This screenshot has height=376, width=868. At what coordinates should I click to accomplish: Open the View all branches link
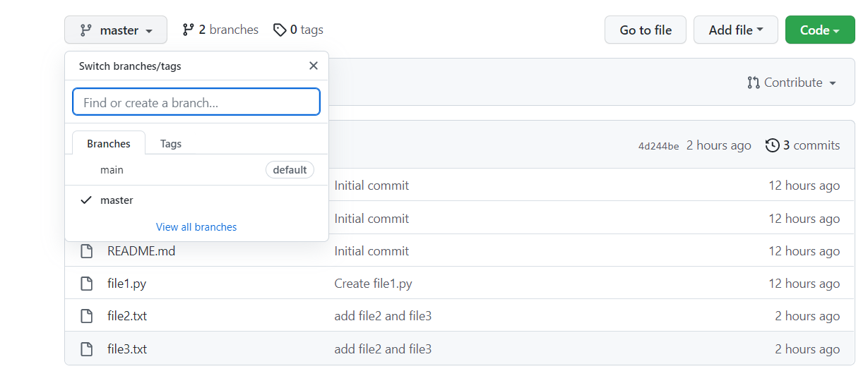pyautogui.click(x=196, y=227)
